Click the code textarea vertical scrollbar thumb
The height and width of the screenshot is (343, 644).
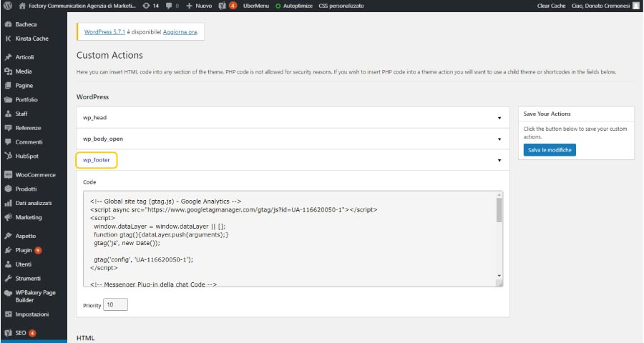click(499, 210)
